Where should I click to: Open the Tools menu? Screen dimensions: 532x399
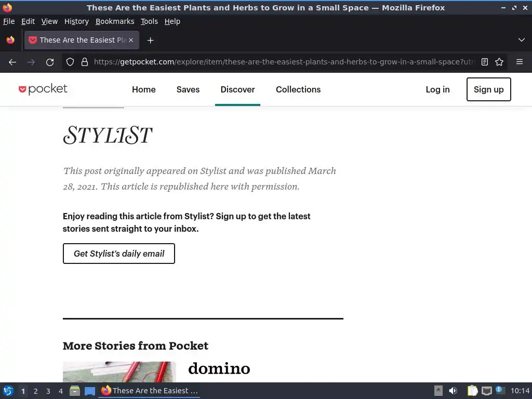(x=149, y=21)
